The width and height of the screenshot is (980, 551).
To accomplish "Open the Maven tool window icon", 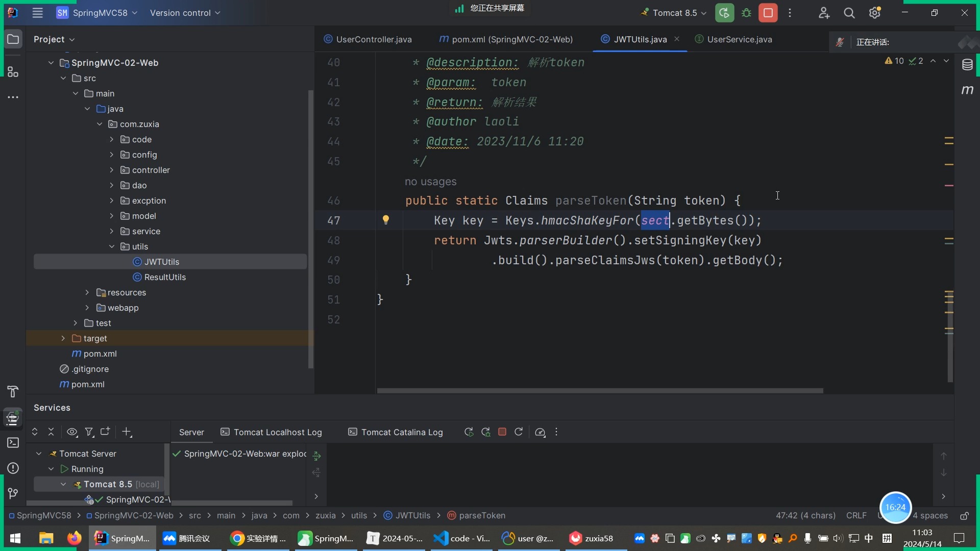I will [x=967, y=90].
